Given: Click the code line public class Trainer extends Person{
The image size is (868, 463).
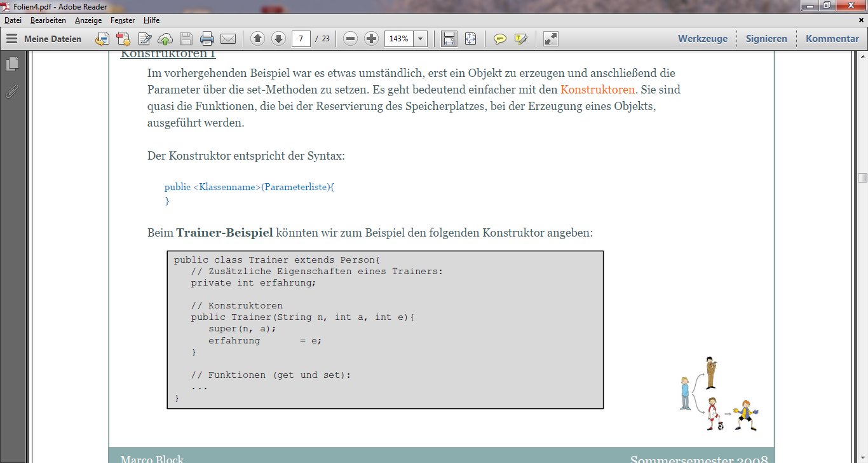Looking at the screenshot, I should point(276,260).
